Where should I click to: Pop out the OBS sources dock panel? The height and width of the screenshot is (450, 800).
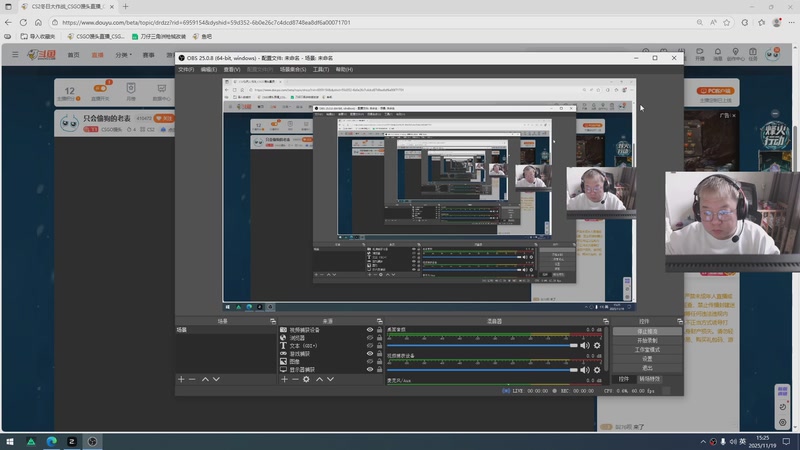click(379, 321)
